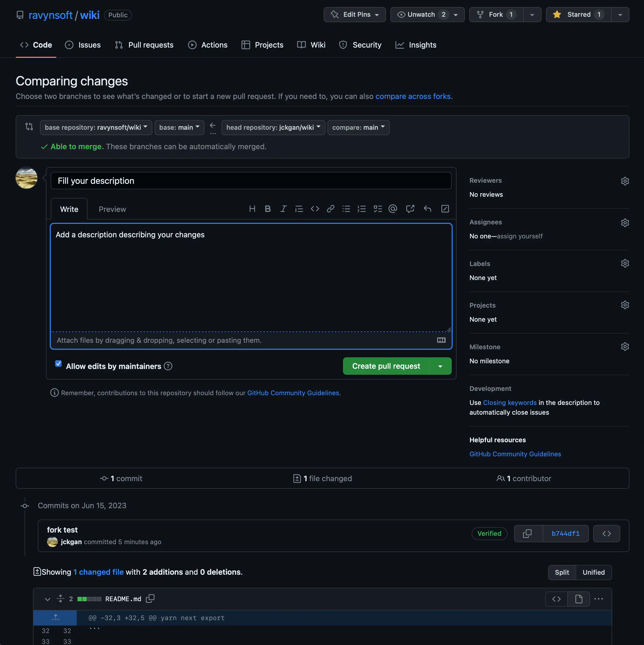Open compare across forks link
This screenshot has height=645, width=644.
[413, 96]
